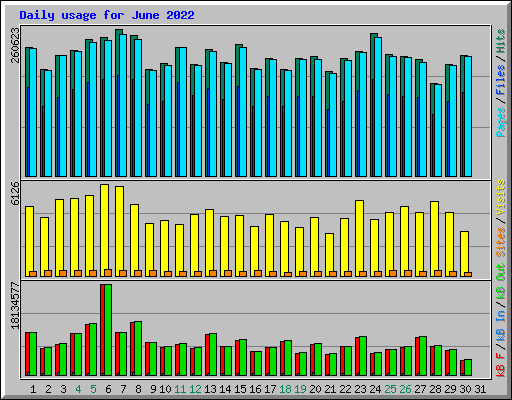Image resolution: width=512 pixels, height=400 pixels.
Task: Select day label 7 on the x-axis
Action: coord(123,389)
